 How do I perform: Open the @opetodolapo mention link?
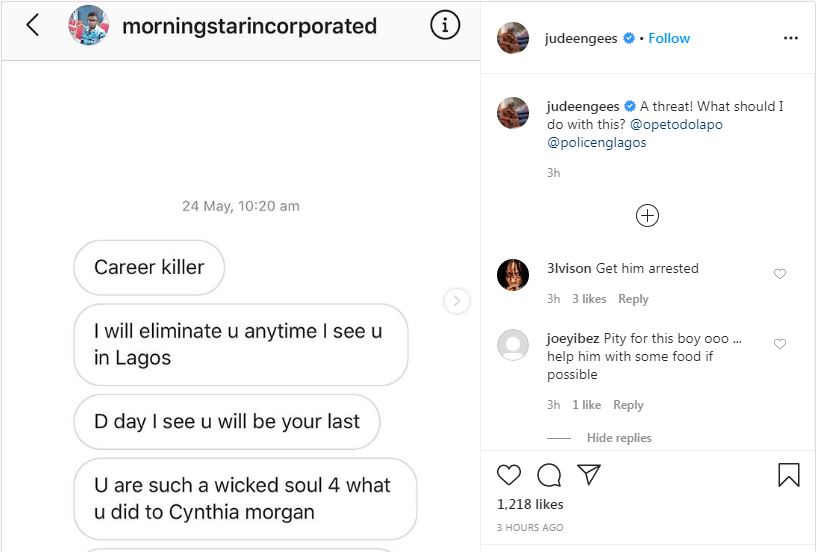676,124
